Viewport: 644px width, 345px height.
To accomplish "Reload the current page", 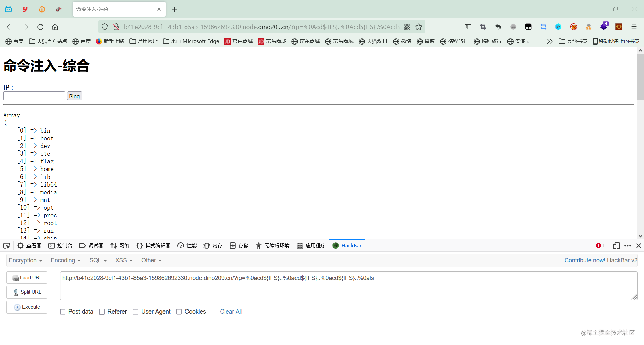I will point(40,27).
